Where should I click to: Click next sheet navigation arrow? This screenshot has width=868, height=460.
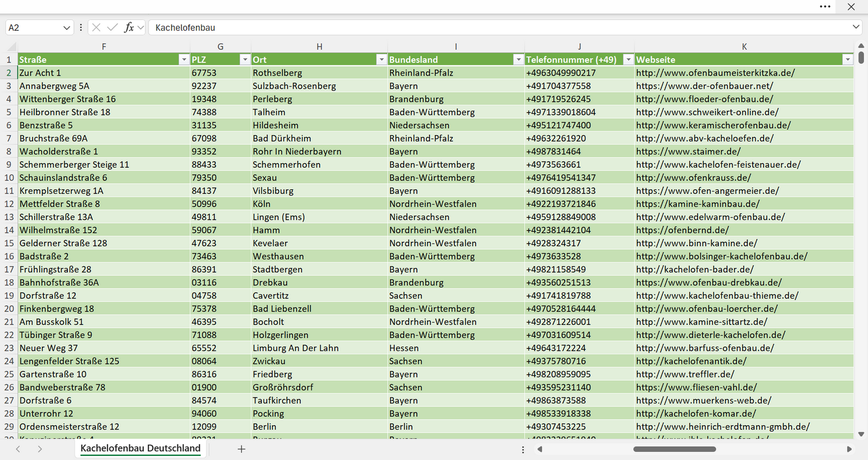[x=40, y=449]
